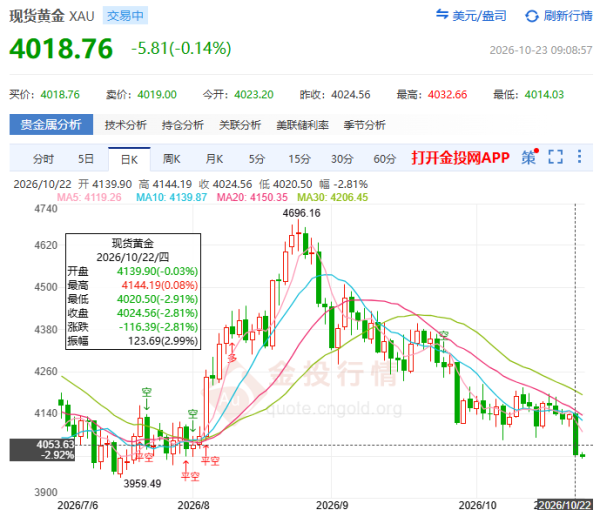Click the refresh quotes circular arrow icon
Screen dimensions: 600x510
(x=532, y=16)
